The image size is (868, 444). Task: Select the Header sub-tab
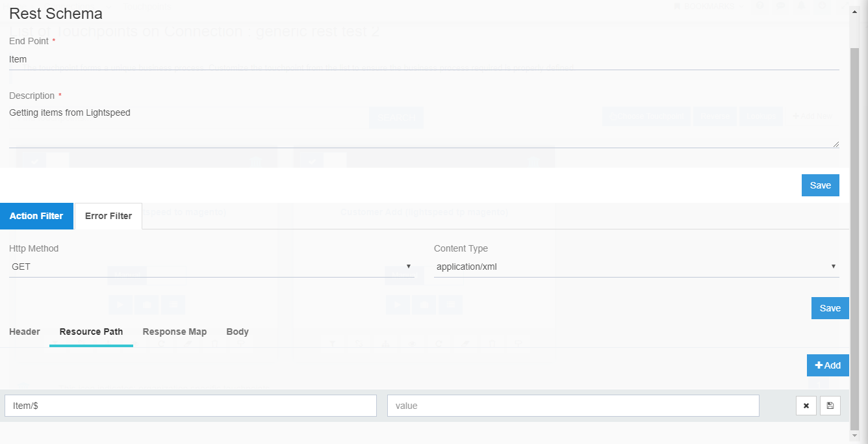(25, 332)
